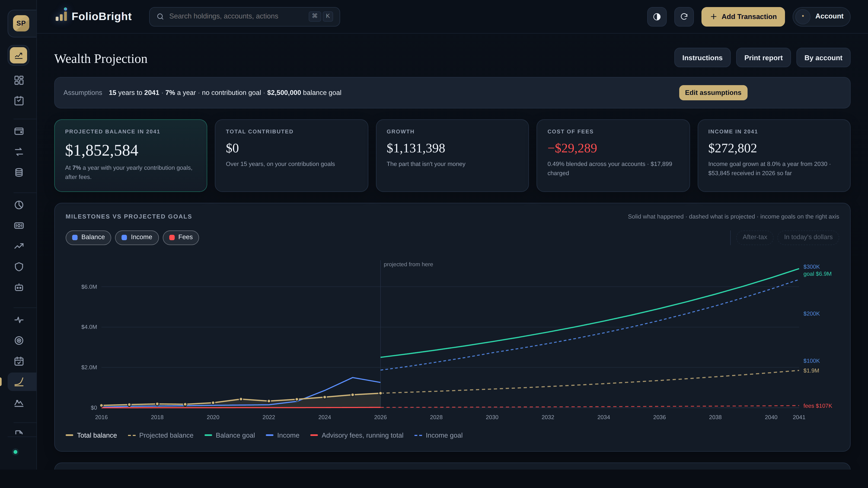Open the Account menu
This screenshot has width=868, height=488.
point(821,17)
